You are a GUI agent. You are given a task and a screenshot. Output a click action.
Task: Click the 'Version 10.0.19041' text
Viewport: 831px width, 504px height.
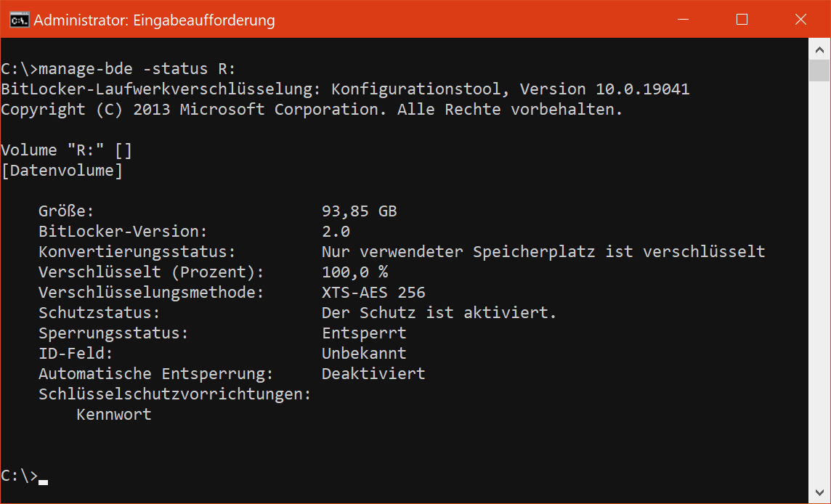[x=604, y=89]
